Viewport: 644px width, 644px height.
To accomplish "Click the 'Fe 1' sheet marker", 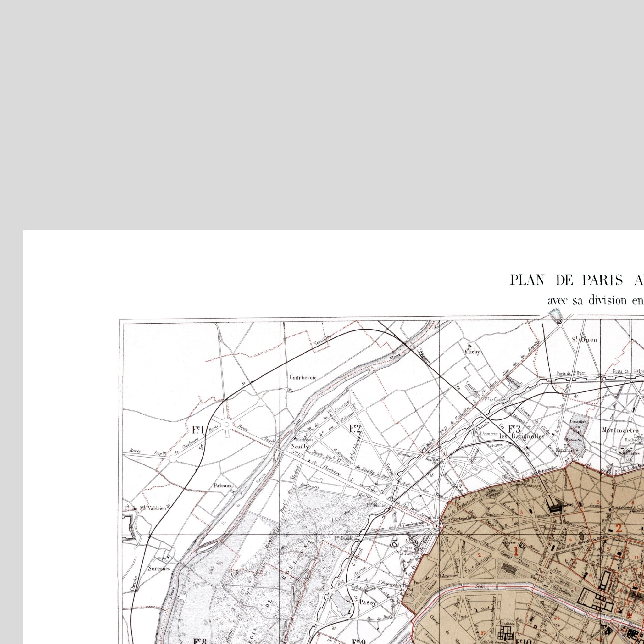I will 198,429.
